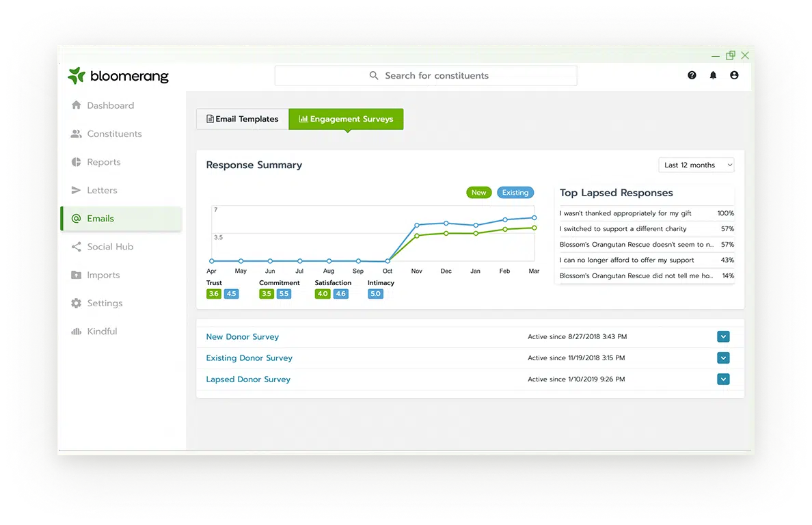The width and height of the screenshot is (812, 525).
Task: Open the Dashboard home icon
Action: point(76,105)
